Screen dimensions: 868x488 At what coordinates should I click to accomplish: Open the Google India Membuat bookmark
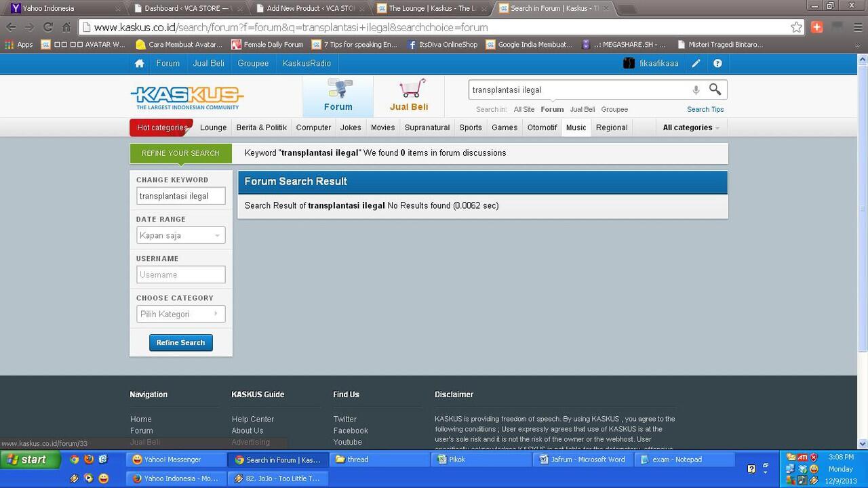coord(530,45)
